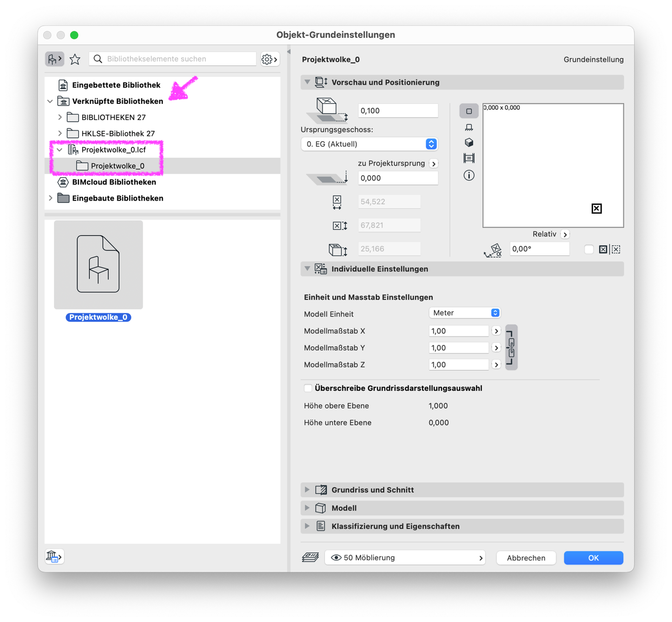Click the object height dimension icon
672x622 pixels.
[337, 249]
